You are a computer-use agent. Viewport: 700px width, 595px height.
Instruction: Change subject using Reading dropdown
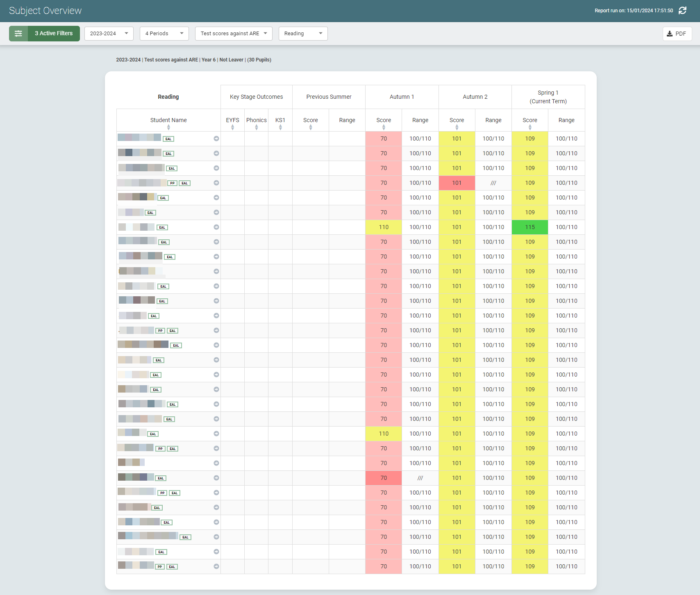[x=303, y=34]
